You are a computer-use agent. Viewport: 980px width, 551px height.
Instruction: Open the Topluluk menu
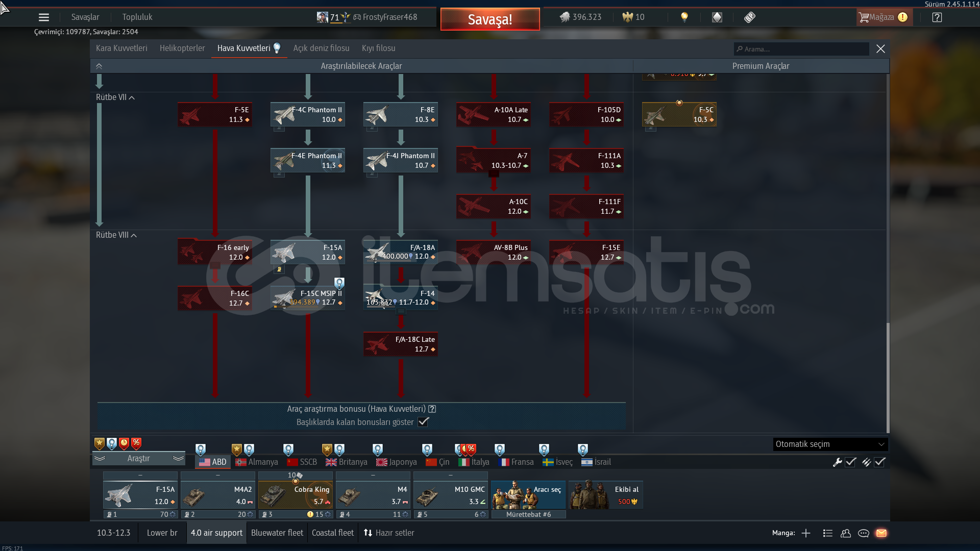[137, 17]
